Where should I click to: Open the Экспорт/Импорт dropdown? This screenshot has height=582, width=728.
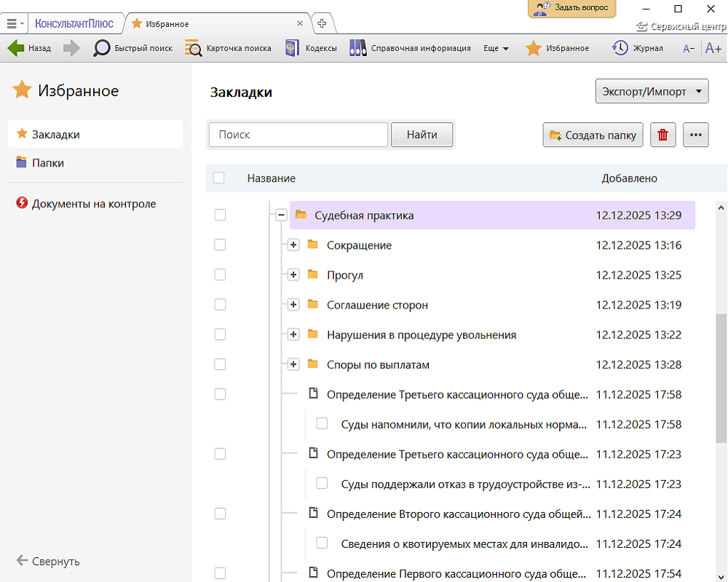click(652, 92)
